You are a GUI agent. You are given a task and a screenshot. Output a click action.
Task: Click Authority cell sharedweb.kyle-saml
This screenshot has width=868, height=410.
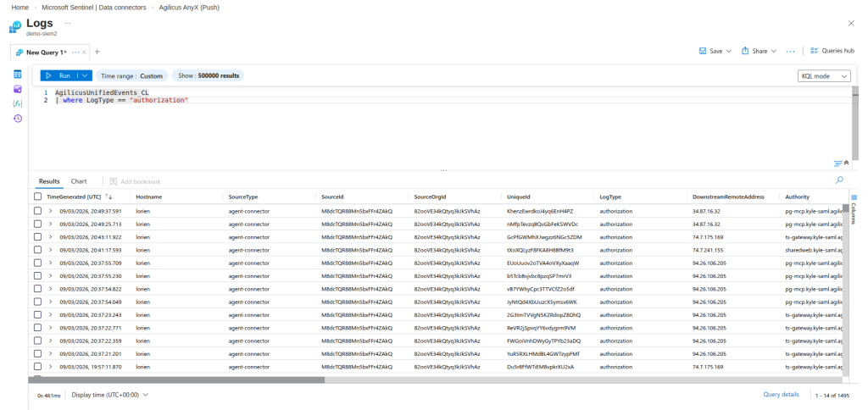click(x=814, y=250)
